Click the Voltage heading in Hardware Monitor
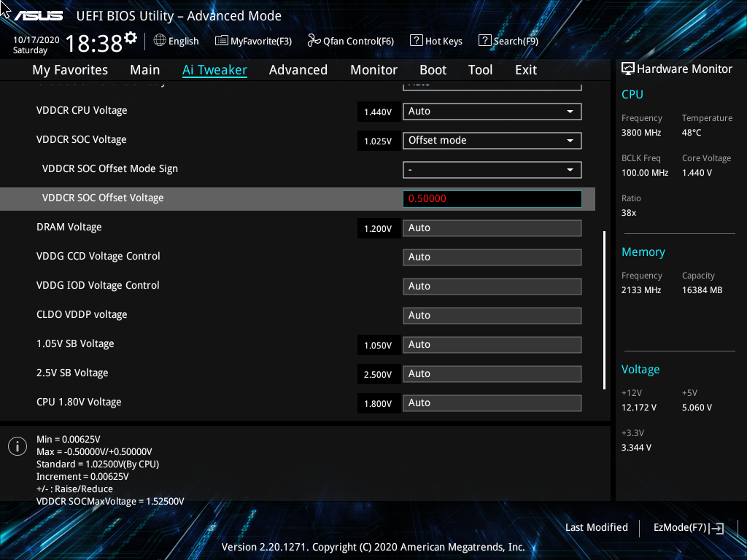Image resolution: width=747 pixels, height=560 pixels. pos(640,370)
